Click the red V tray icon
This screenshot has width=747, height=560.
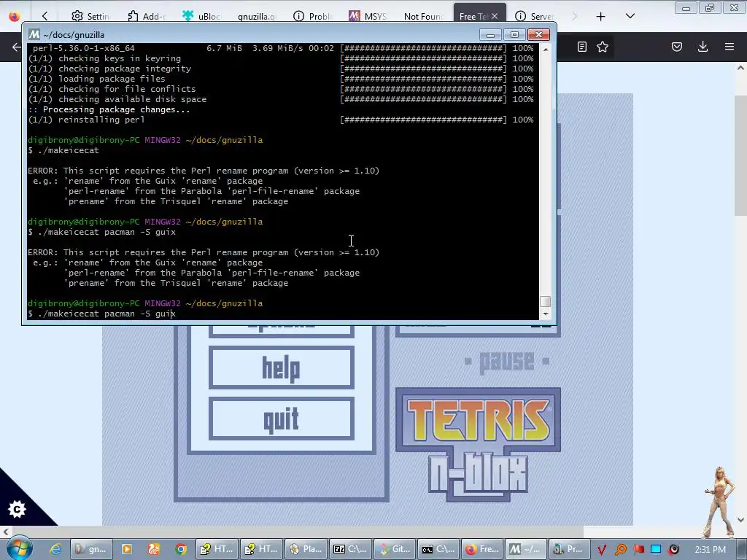pos(602,550)
